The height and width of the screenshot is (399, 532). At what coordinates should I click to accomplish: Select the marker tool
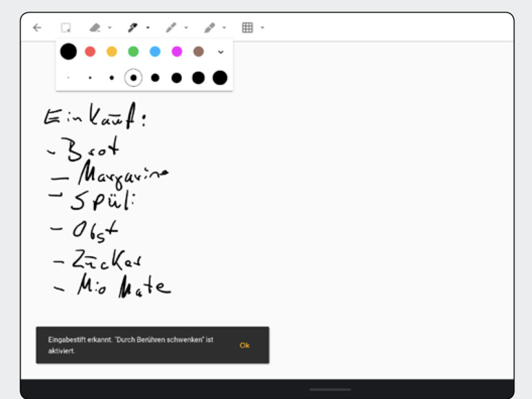(171, 28)
